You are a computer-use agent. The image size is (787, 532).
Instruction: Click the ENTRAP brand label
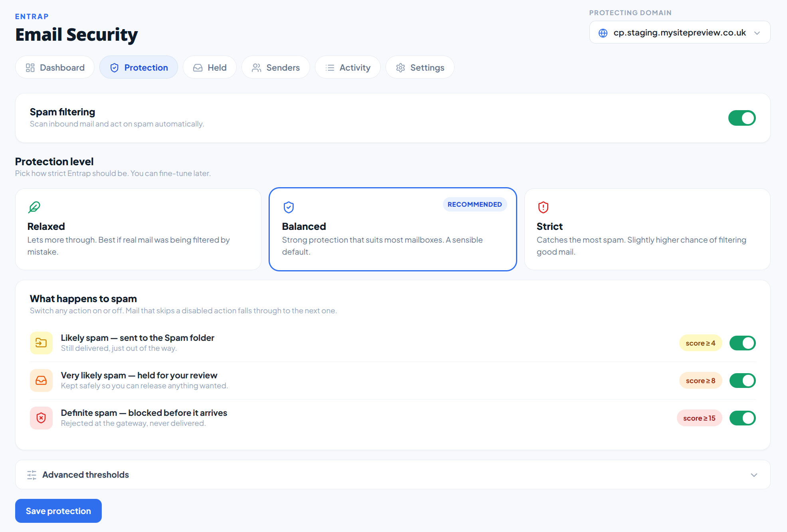[32, 16]
